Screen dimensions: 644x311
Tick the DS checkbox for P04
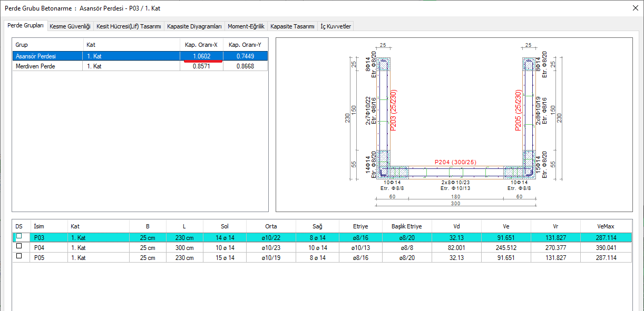tap(19, 247)
